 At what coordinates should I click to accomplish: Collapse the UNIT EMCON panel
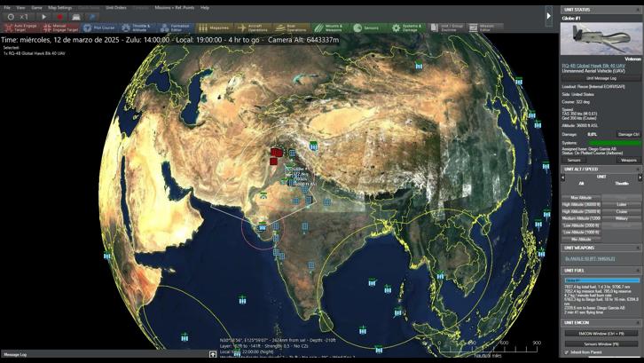pyautogui.click(x=638, y=323)
